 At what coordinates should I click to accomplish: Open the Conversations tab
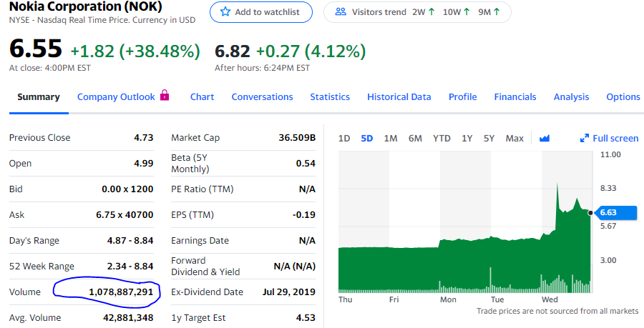pos(262,96)
